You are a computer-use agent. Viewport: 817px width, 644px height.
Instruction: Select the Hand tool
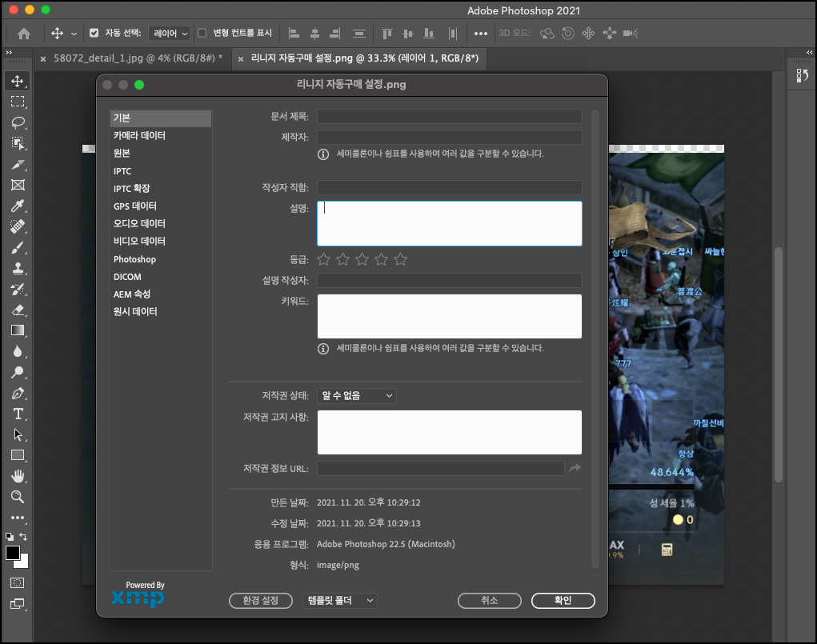tap(18, 476)
